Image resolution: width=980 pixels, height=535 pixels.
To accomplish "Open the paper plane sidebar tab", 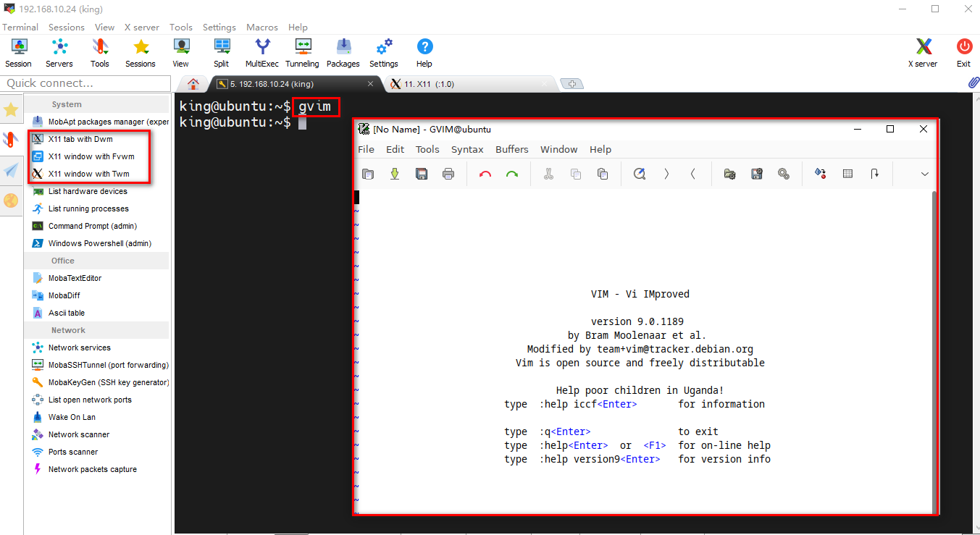I will tap(11, 170).
